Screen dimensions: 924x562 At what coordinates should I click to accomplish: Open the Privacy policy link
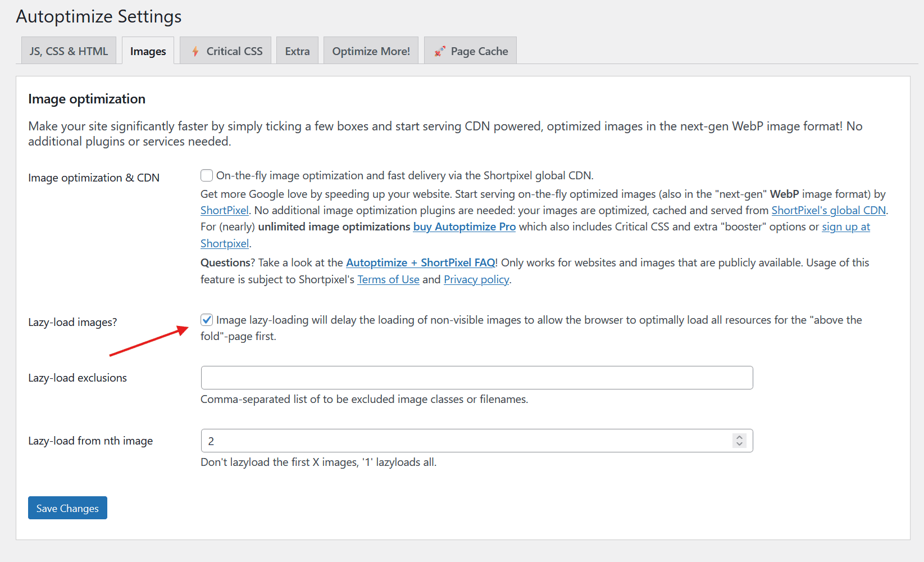coord(476,279)
